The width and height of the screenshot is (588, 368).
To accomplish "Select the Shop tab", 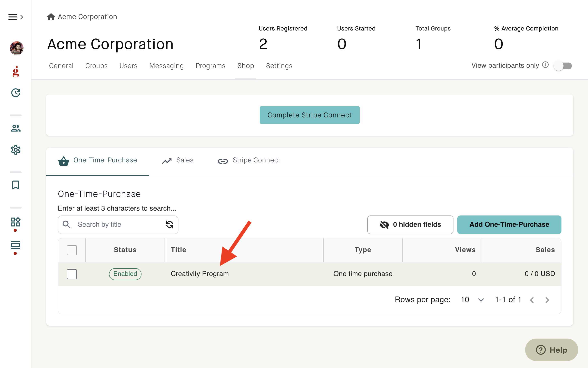I will click(246, 66).
